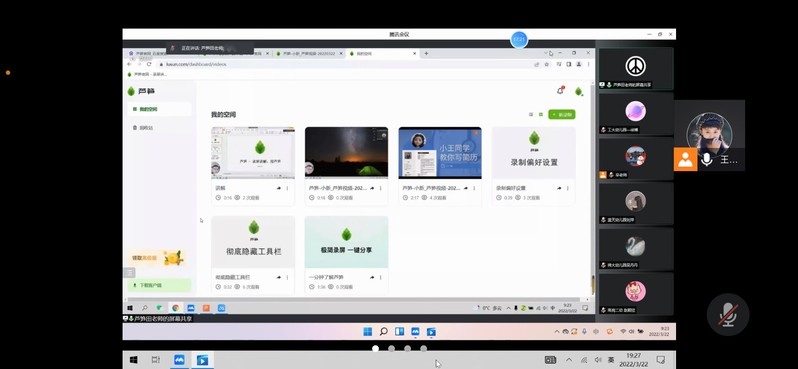798x369 pixels.
Task: Switch to list view layout icon
Action: click(x=531, y=115)
